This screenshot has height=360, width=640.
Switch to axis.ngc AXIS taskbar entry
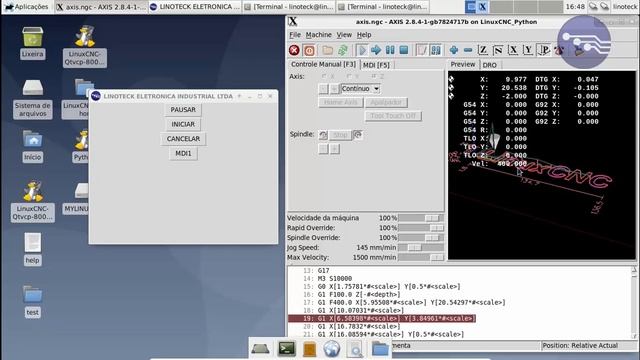pyautogui.click(x=101, y=7)
